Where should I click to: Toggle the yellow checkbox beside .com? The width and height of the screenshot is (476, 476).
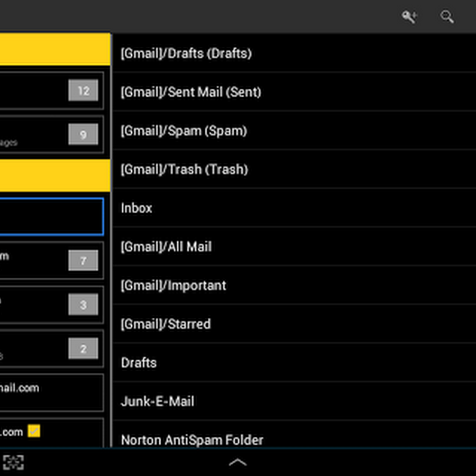coord(34,431)
